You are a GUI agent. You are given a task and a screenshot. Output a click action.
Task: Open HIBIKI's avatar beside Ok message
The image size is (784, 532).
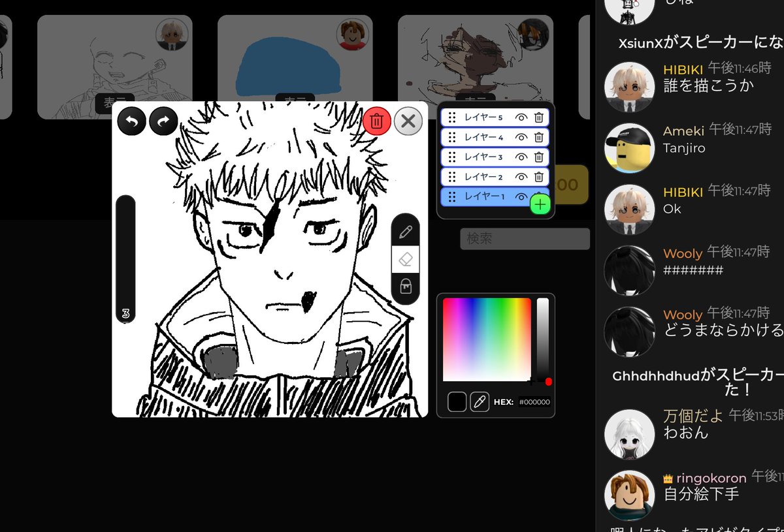pyautogui.click(x=630, y=210)
